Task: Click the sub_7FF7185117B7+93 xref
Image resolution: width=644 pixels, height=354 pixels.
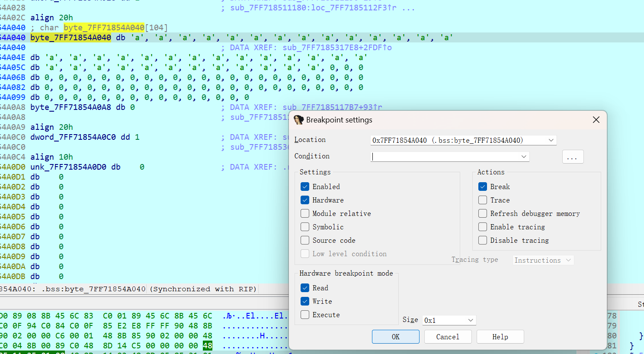Action: 333,107
